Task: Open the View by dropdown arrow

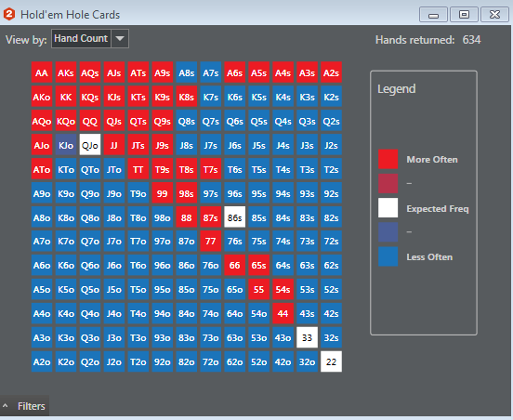Action: tap(120, 39)
